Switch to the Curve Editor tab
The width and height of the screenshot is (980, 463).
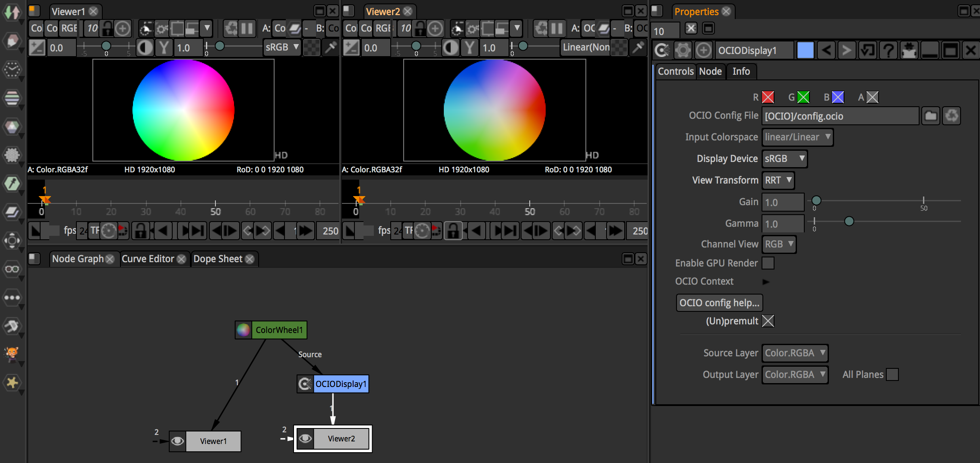148,259
